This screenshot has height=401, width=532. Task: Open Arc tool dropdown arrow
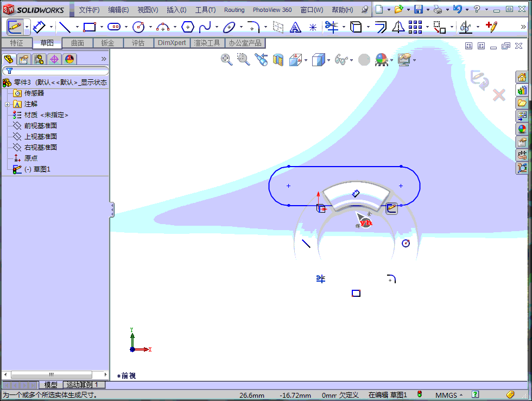coord(175,27)
